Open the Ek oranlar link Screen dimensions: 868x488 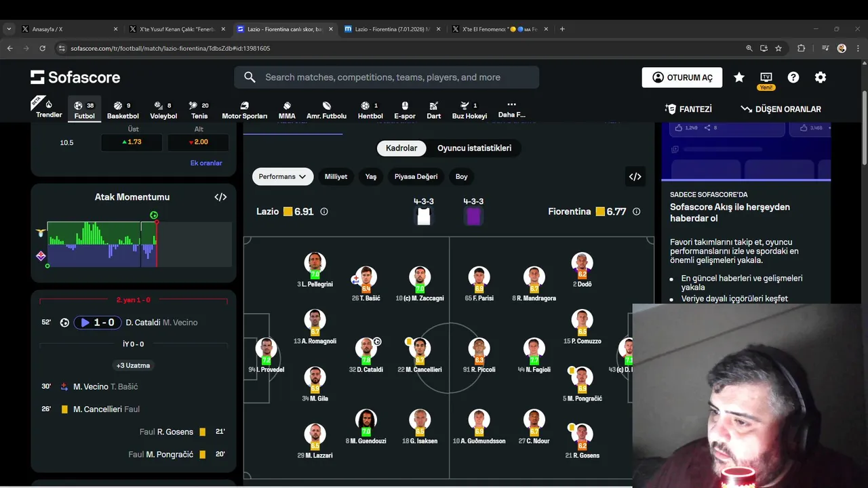(x=206, y=163)
